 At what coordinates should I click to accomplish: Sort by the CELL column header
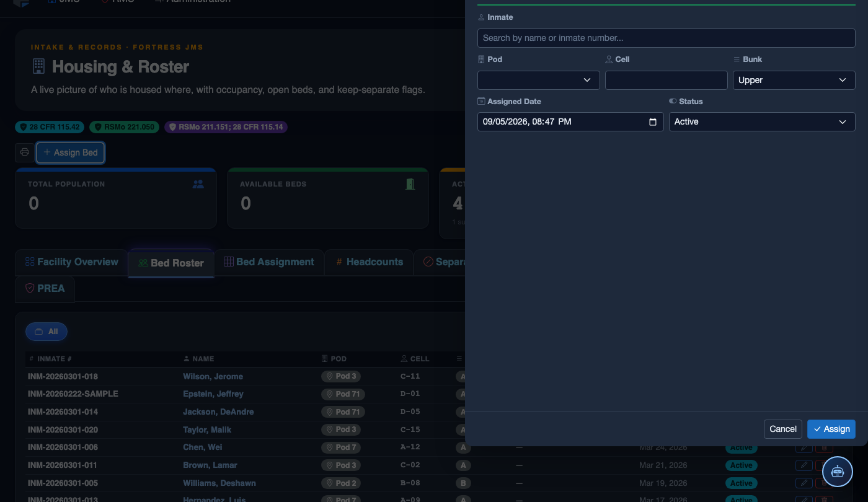click(x=415, y=359)
